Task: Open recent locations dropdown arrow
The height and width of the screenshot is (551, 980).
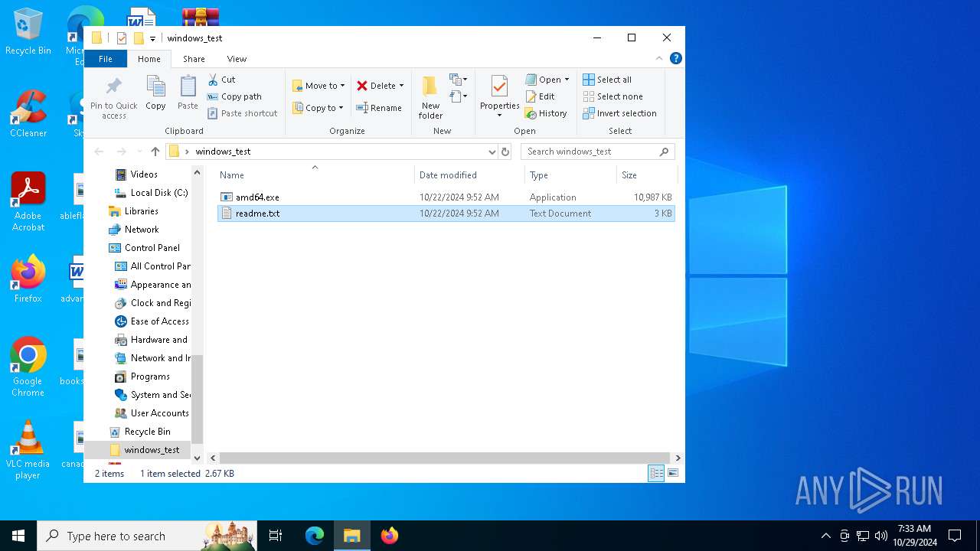Action: point(139,152)
